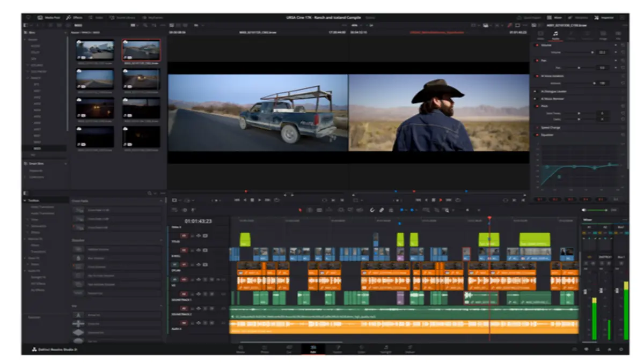644x363 pixels.
Task: Select the media pool thumbnail outlined in red
Action: 141,50
